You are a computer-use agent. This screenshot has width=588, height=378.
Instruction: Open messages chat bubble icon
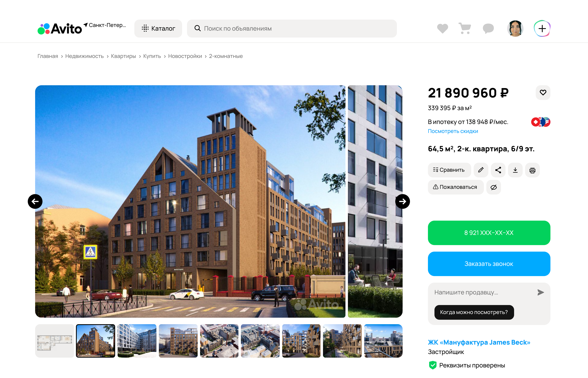[x=488, y=29]
